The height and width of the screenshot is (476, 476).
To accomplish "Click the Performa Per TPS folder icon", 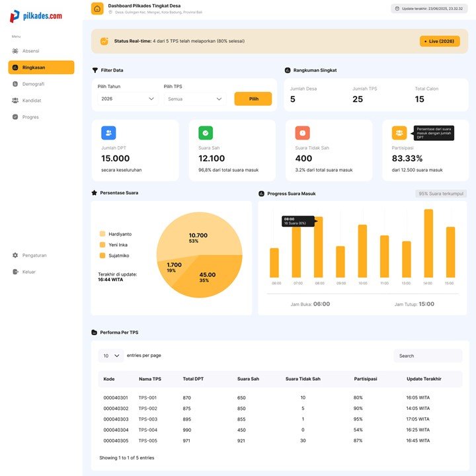I will (x=95, y=333).
